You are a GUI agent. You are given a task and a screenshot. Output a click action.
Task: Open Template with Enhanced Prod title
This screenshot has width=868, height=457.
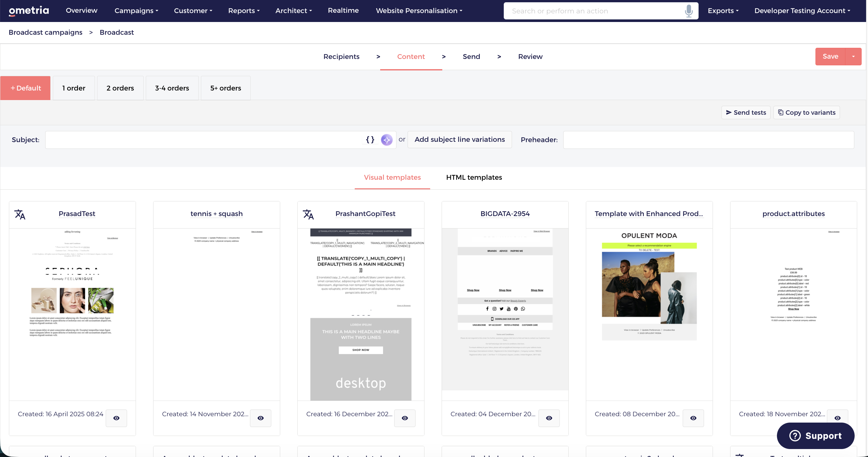(x=649, y=214)
